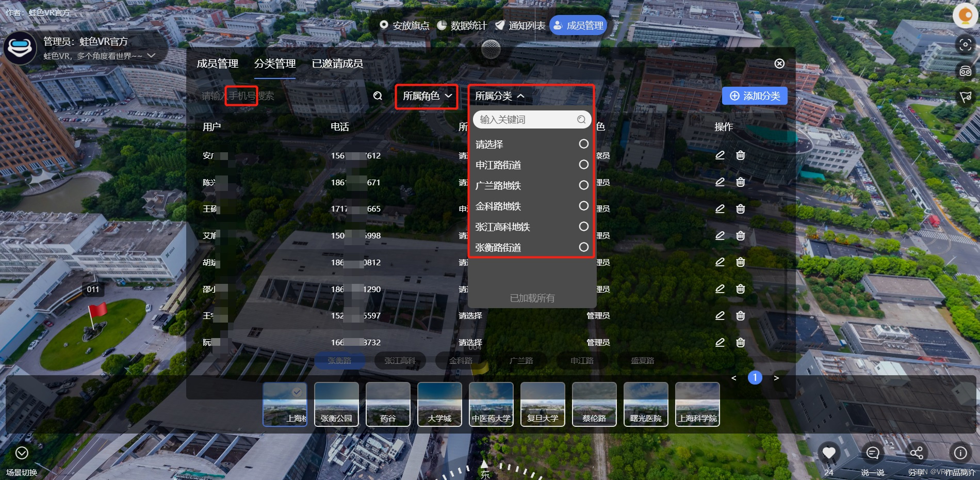Click the 张江高科 scene group tag
Screen dimensions: 980x480
[x=400, y=361]
